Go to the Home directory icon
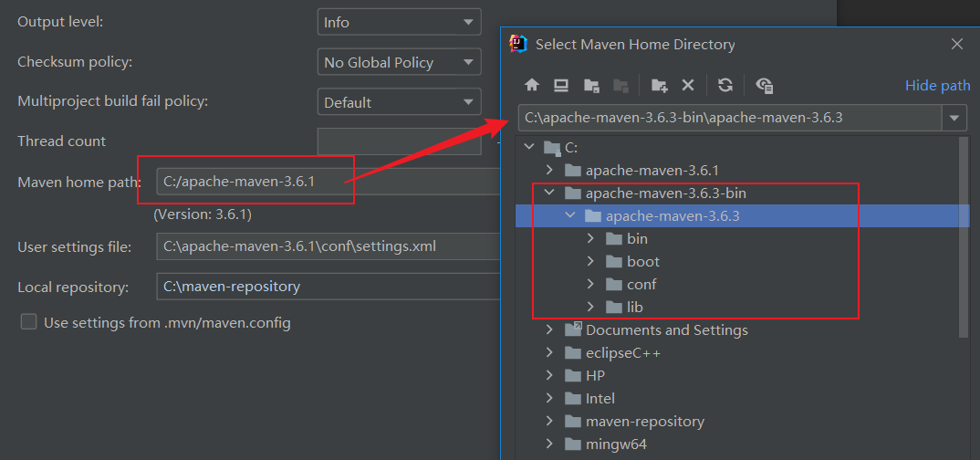This screenshot has width=980, height=460. 531,85
